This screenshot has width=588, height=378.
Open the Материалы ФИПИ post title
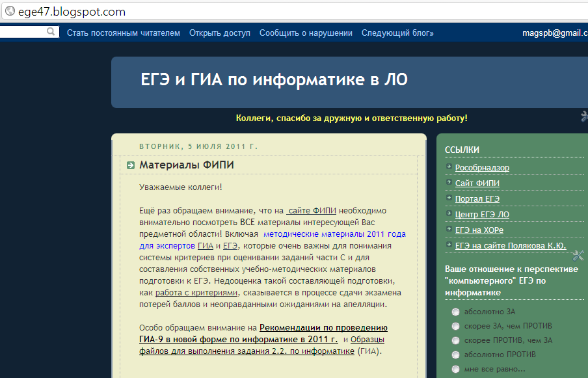187,165
